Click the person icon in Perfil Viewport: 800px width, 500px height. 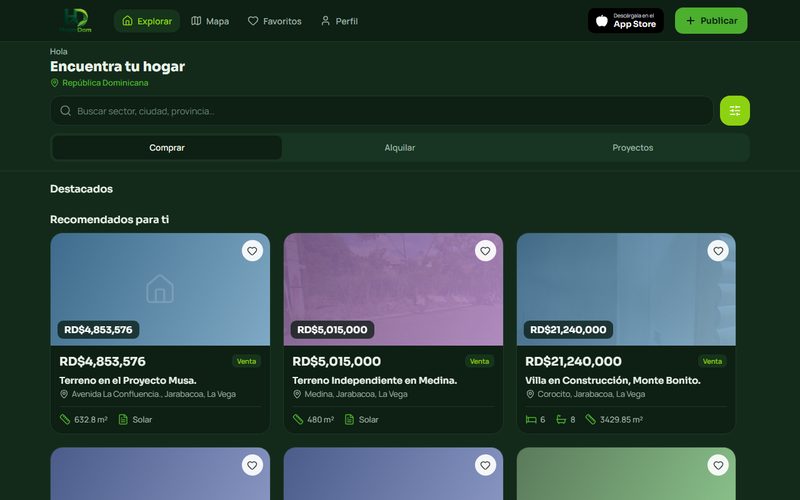pyautogui.click(x=326, y=21)
